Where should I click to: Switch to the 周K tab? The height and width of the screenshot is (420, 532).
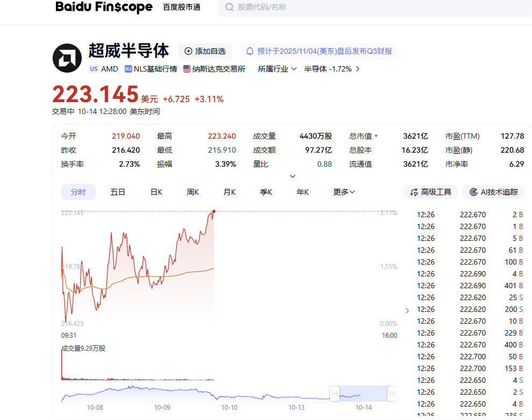click(193, 192)
